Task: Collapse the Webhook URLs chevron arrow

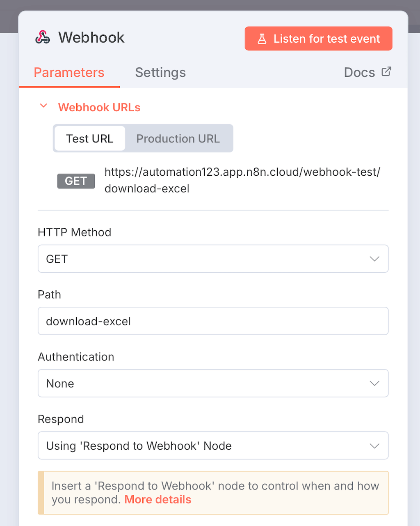Action: [43, 106]
